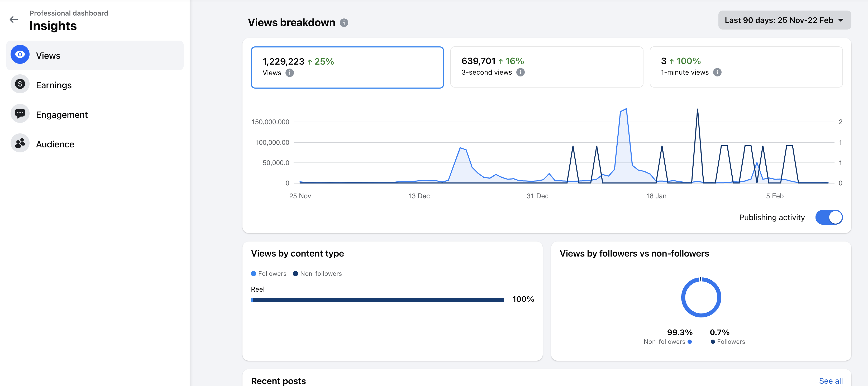Screen dimensions: 868x386
Task: Click the back arrow beside Insights
Action: 14,20
